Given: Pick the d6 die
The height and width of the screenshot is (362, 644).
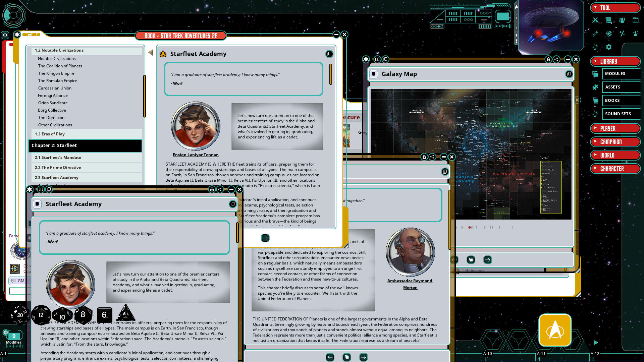Looking at the screenshot, I should click(104, 315).
